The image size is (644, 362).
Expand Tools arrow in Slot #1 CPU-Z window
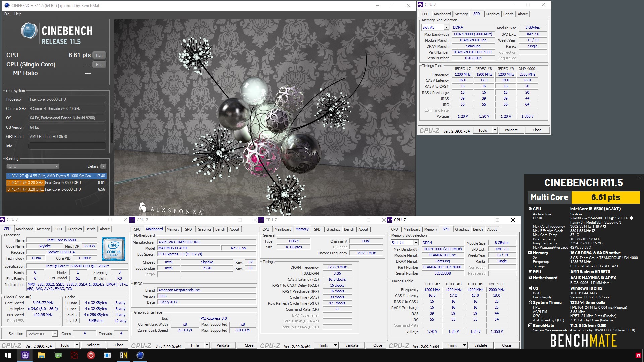tap(464, 345)
